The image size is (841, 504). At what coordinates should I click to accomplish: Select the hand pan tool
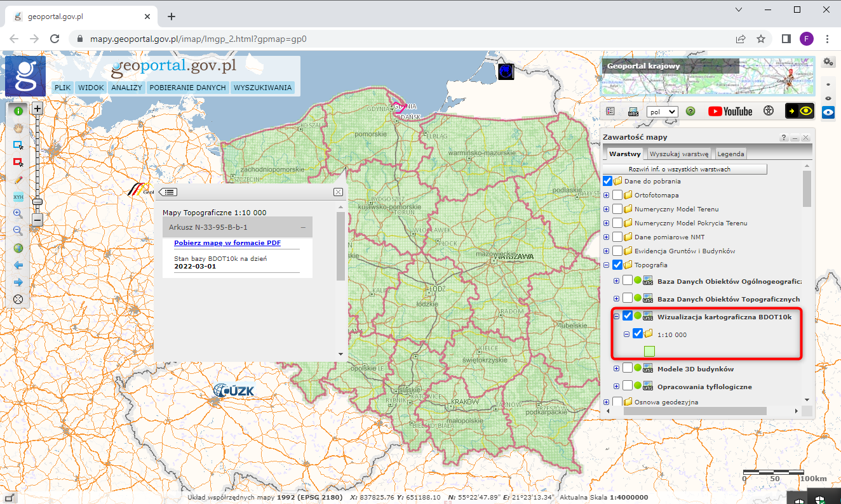coord(18,128)
